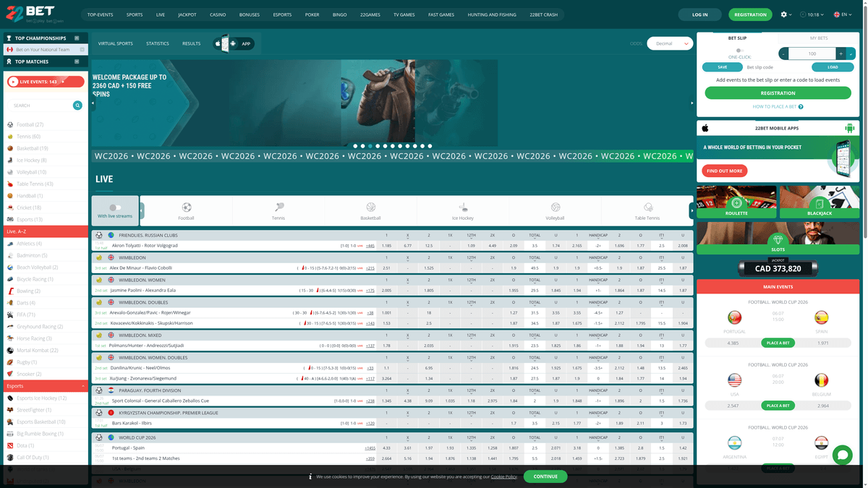
Task: Click the search magnifier button in sidebar
Action: [77, 106]
